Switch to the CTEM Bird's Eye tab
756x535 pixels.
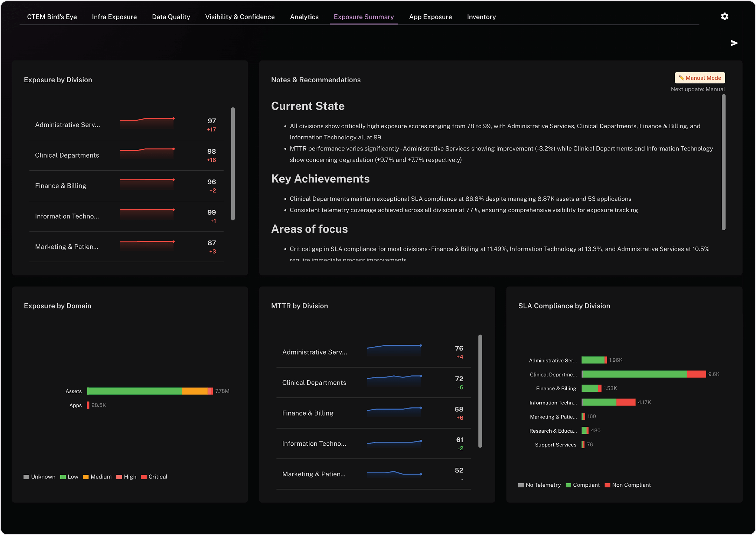click(x=52, y=17)
